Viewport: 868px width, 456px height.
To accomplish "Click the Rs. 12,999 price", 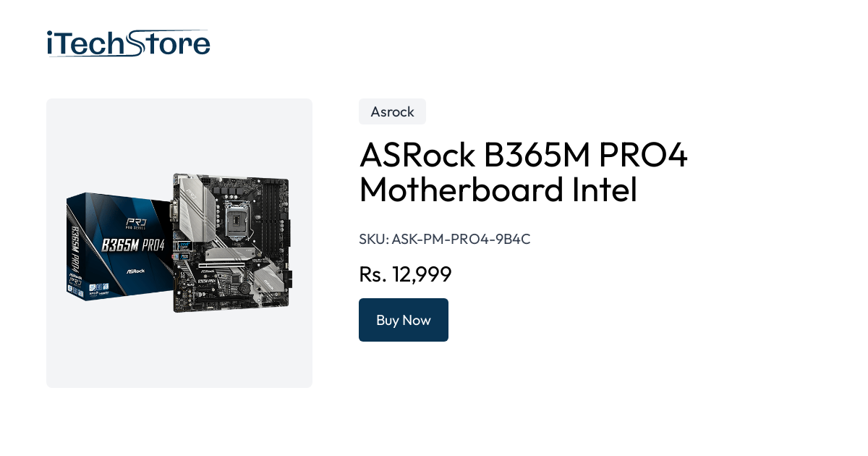I will 405,274.
